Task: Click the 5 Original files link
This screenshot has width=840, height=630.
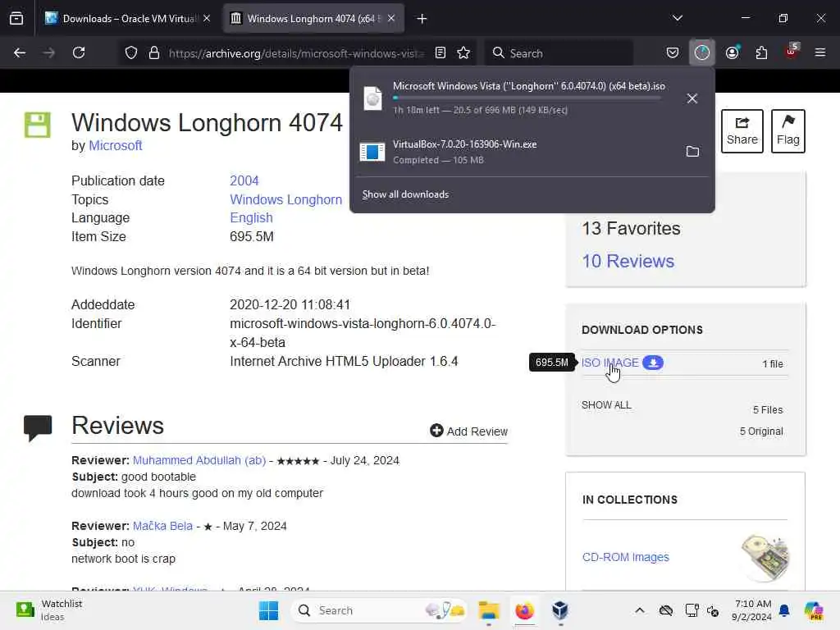Action: [761, 431]
